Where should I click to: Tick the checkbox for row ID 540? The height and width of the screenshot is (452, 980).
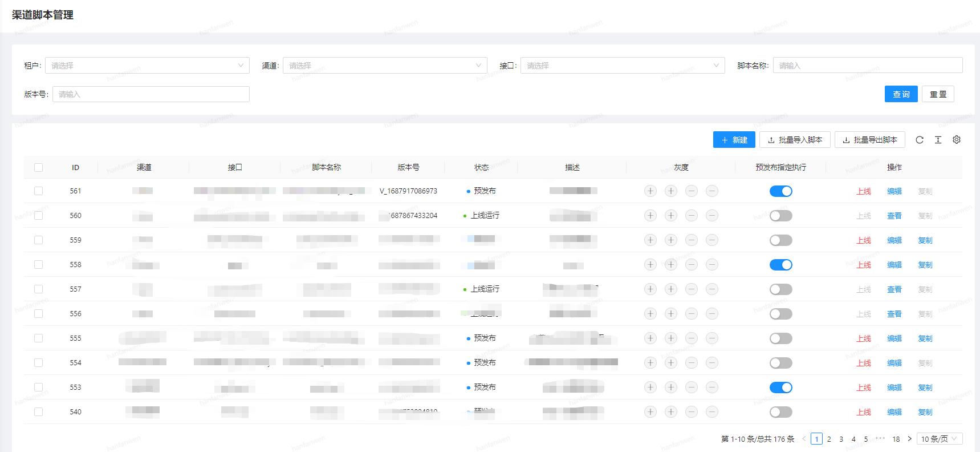[38, 412]
